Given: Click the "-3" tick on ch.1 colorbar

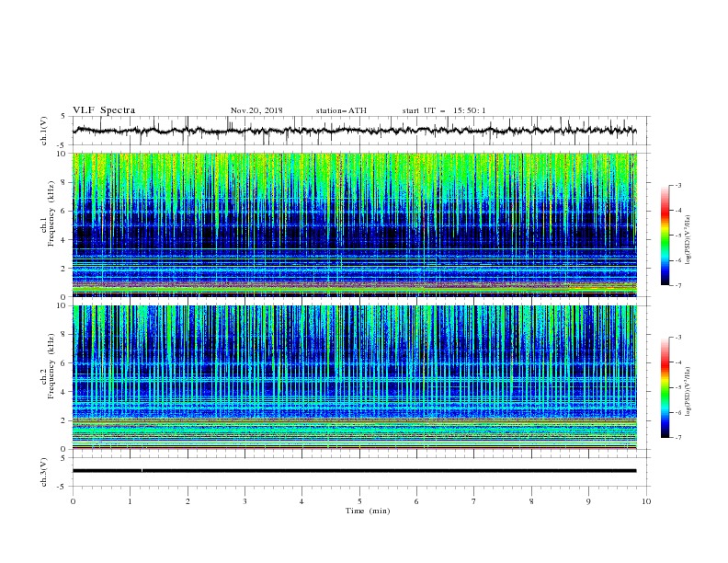Looking at the screenshot, I should (677, 185).
